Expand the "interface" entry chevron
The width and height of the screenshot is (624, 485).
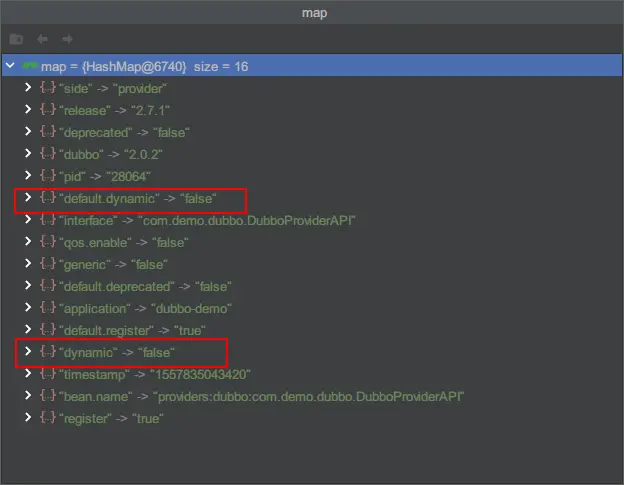[x=28, y=220]
